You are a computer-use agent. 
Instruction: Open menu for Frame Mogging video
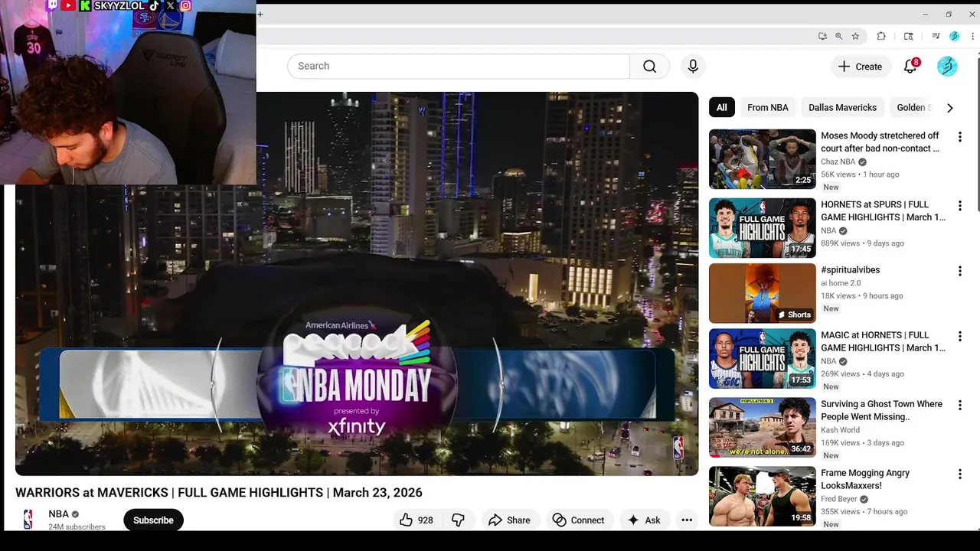tap(959, 474)
